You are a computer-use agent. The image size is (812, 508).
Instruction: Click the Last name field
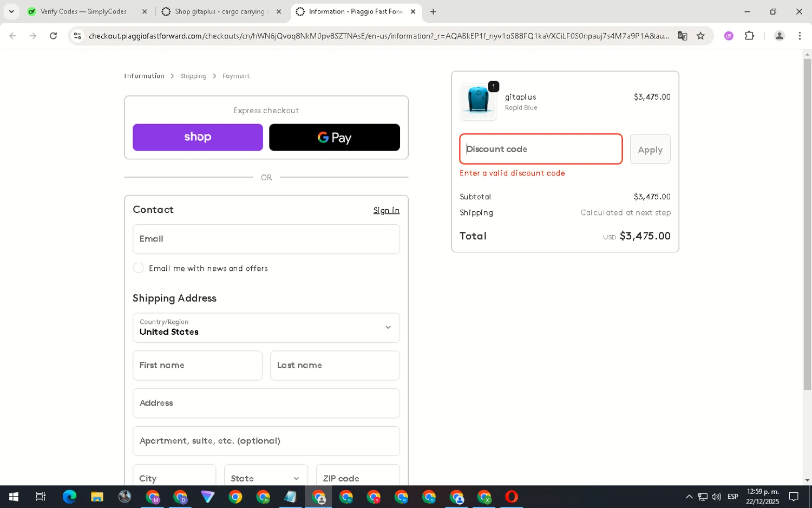point(335,366)
